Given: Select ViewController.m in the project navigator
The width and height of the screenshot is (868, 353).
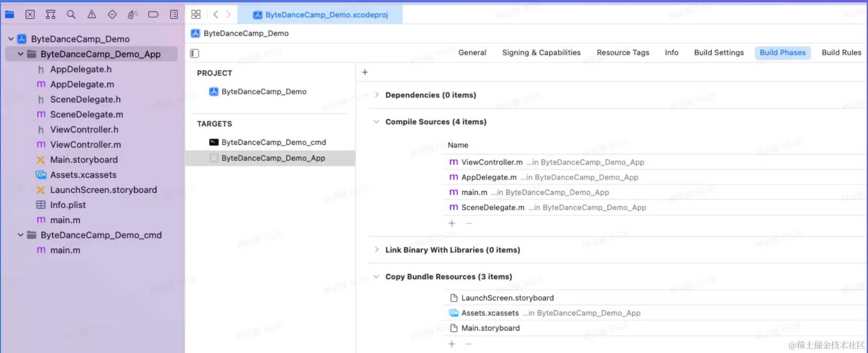Looking at the screenshot, I should (x=85, y=144).
